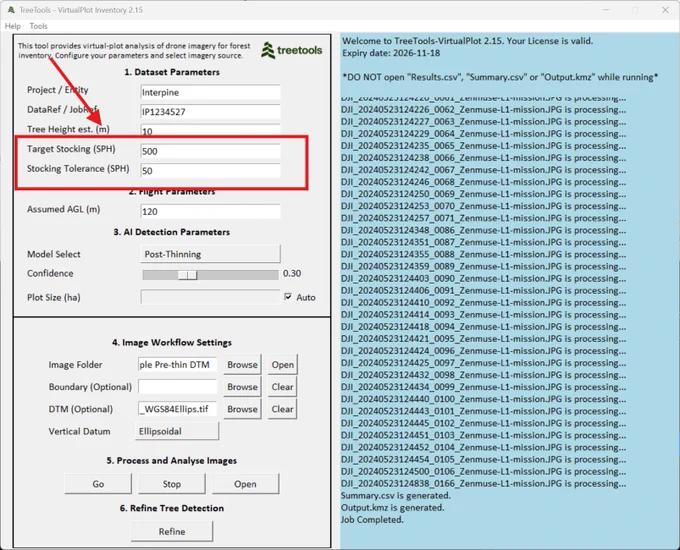
Task: Open the Image Folder location
Action: point(282,365)
